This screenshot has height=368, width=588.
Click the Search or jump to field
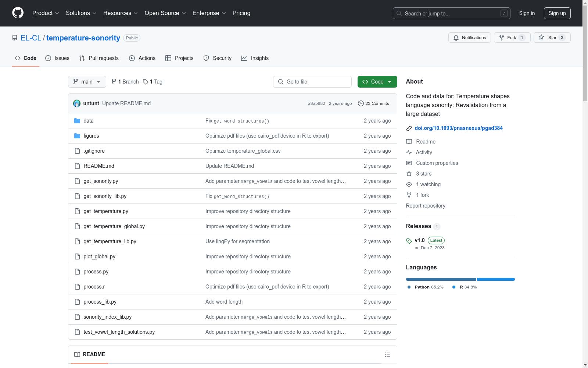click(x=452, y=13)
